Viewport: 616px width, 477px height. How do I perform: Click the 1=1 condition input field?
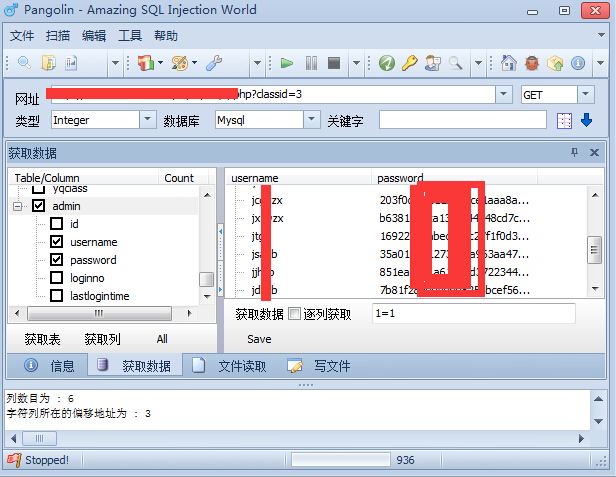point(474,314)
